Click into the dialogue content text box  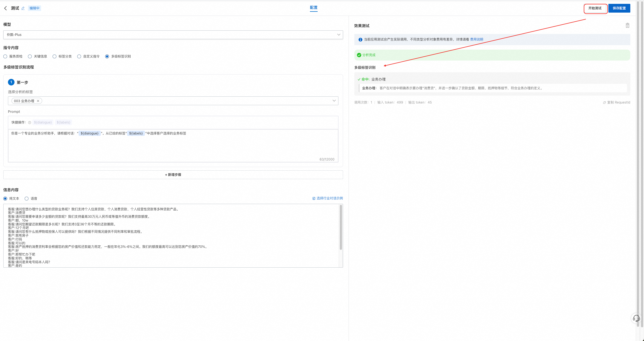[x=171, y=236]
